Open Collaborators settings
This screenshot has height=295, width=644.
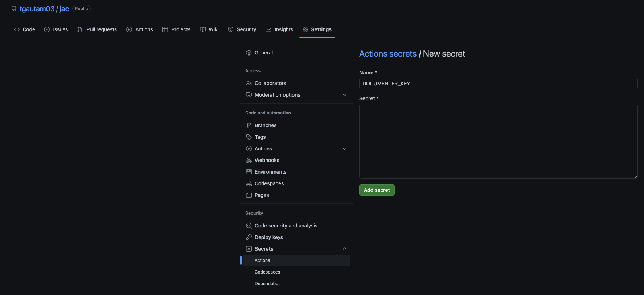pos(296,83)
